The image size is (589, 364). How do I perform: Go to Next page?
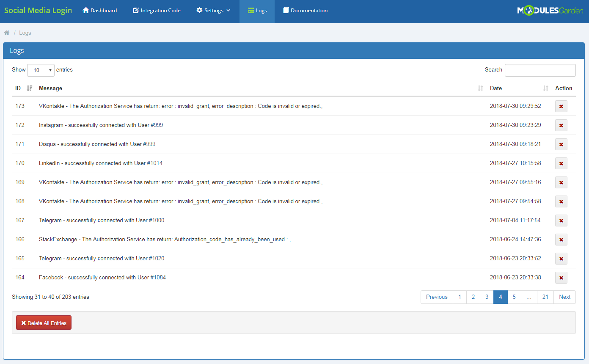[x=564, y=297]
